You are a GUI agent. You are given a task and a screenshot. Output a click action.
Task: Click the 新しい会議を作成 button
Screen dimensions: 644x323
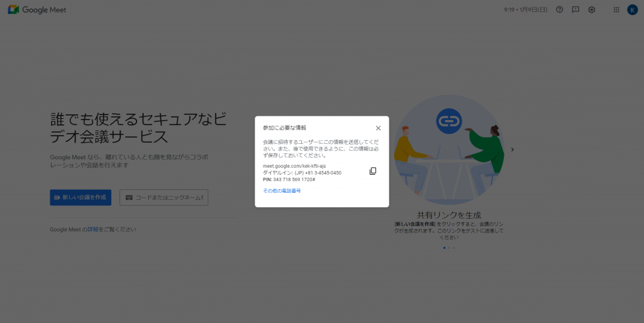tap(80, 197)
